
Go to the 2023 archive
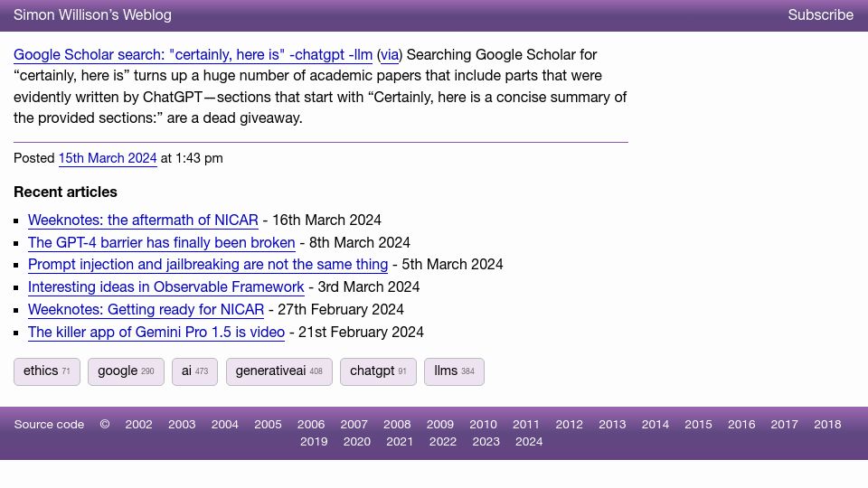click(486, 442)
